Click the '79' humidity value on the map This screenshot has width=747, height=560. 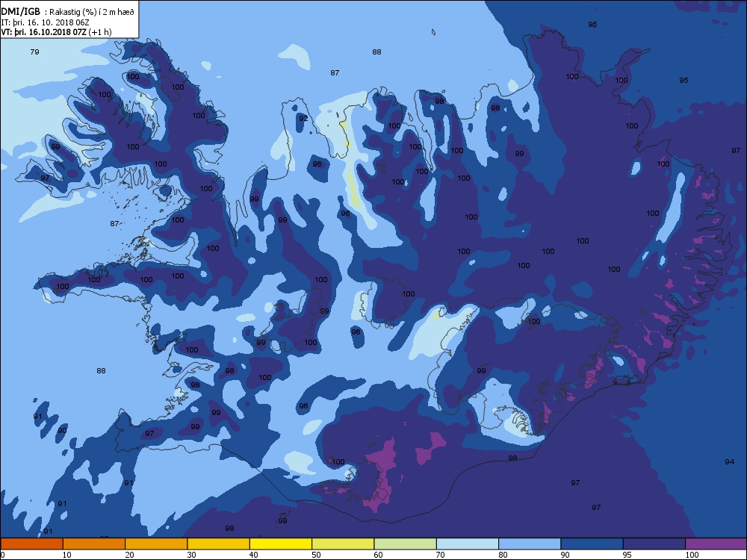pyautogui.click(x=34, y=52)
